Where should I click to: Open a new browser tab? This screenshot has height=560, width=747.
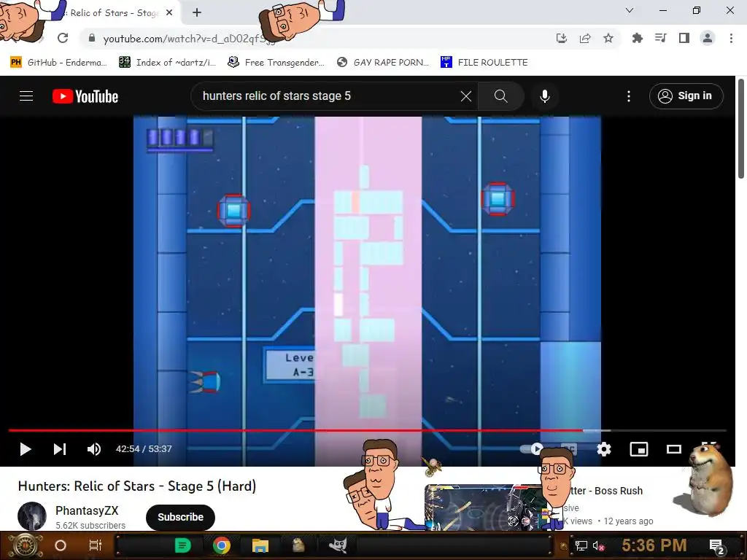(197, 13)
